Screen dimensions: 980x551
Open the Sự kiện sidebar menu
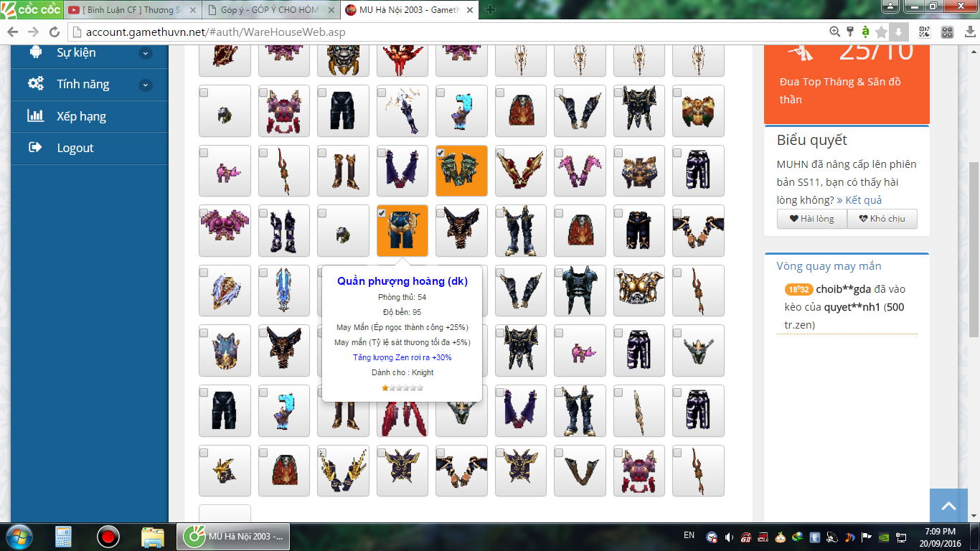[90, 52]
